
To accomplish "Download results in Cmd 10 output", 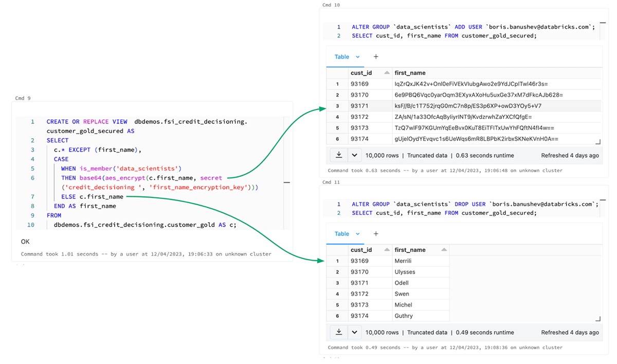I will pyautogui.click(x=339, y=155).
